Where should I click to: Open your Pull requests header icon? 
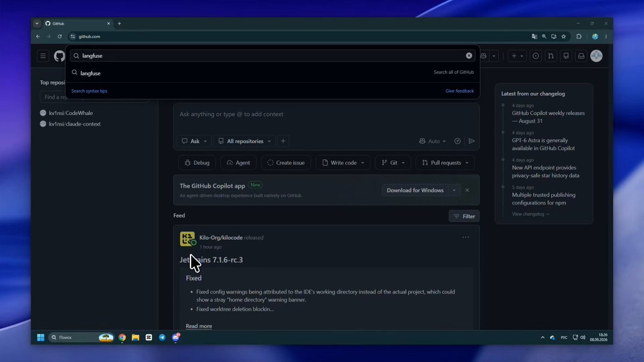(551, 56)
